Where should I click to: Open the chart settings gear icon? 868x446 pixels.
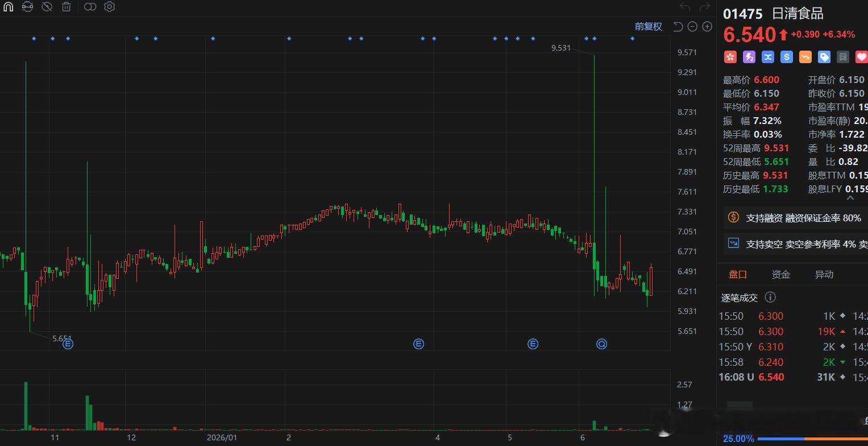tap(110, 7)
